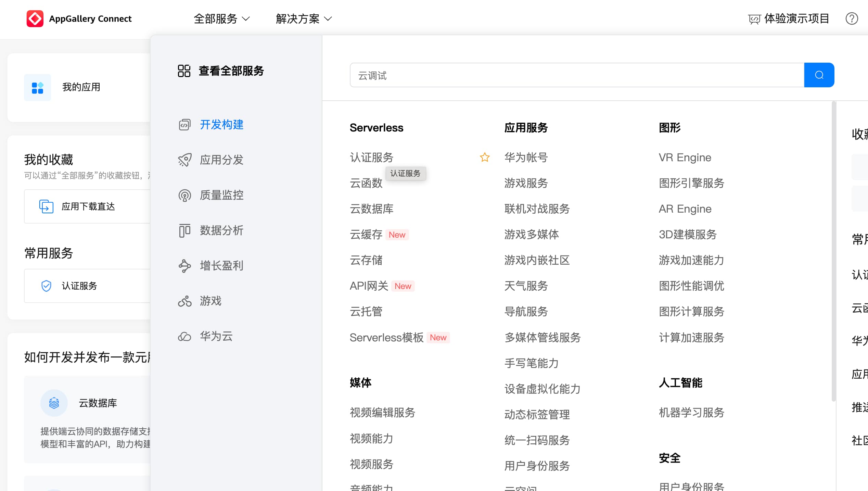Open the 应用下载直达 favorite card

88,206
